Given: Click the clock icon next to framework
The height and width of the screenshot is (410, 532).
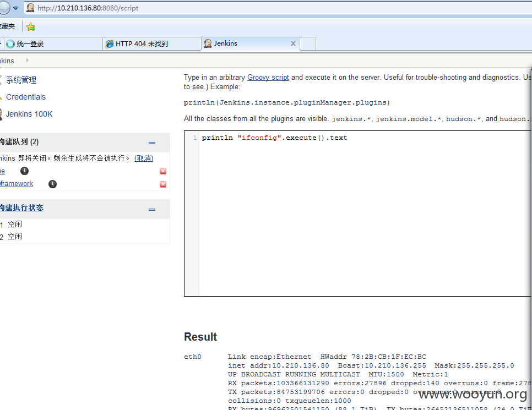Looking at the screenshot, I should click(52, 184).
